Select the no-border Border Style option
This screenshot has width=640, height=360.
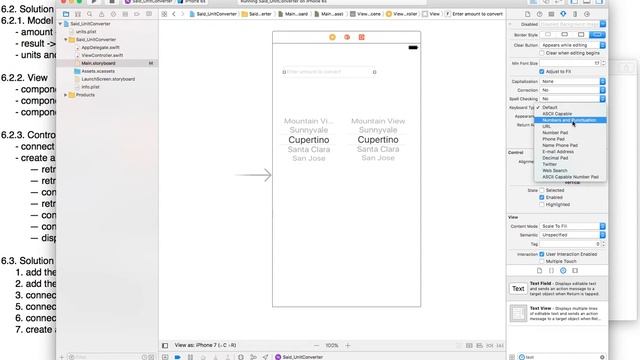[548, 35]
